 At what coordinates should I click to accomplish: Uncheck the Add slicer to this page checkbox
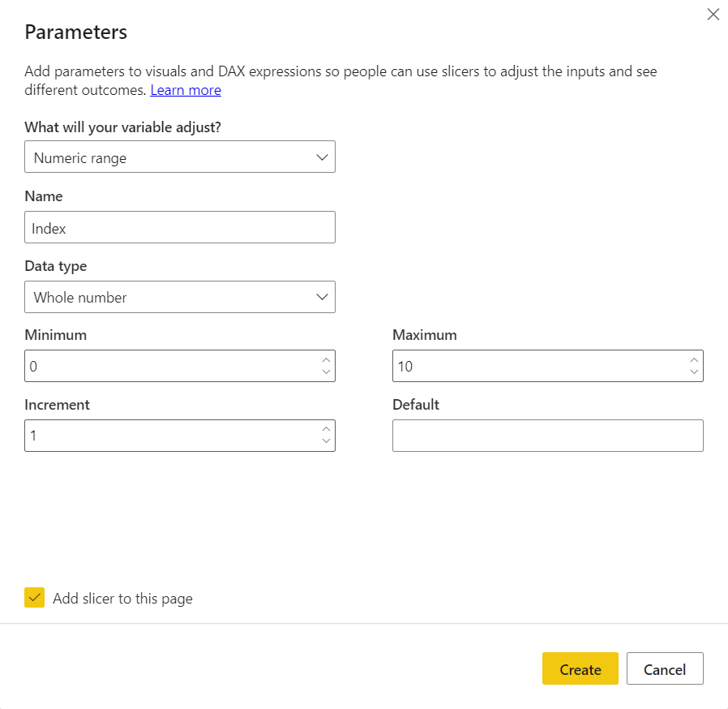coord(34,598)
